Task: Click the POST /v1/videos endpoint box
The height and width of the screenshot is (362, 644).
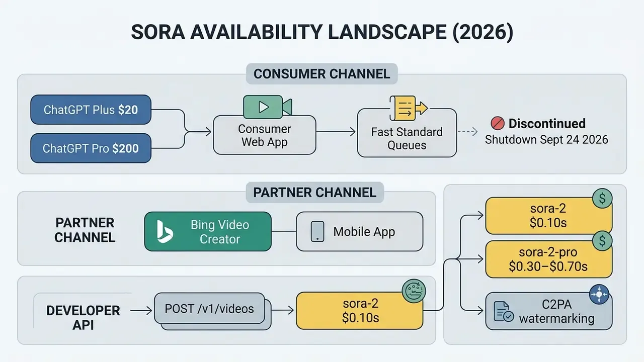Action: (x=209, y=309)
